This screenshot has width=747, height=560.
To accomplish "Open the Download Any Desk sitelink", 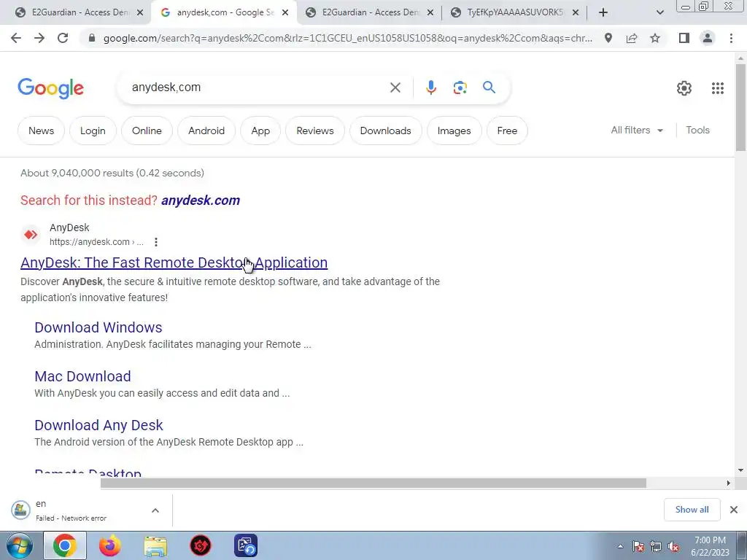I will pyautogui.click(x=98, y=425).
